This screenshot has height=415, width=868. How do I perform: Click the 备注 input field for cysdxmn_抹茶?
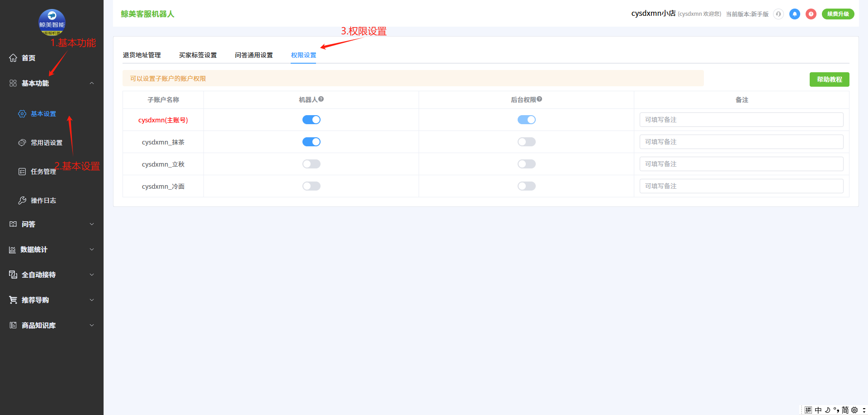(x=741, y=142)
